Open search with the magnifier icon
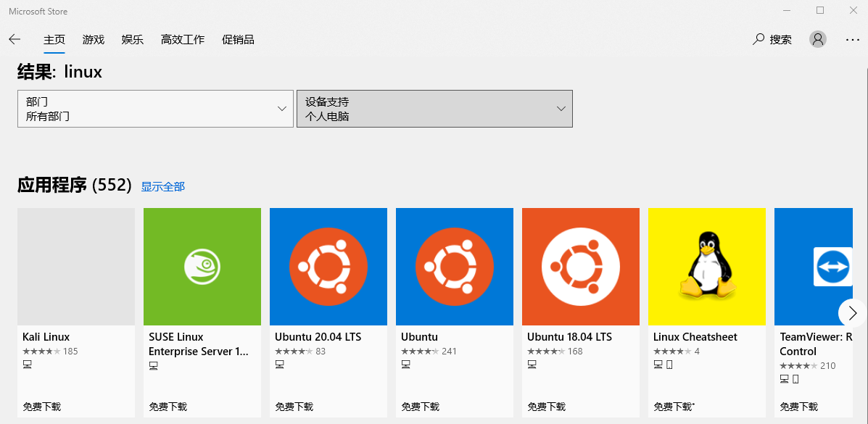This screenshot has height=424, width=868. point(759,39)
